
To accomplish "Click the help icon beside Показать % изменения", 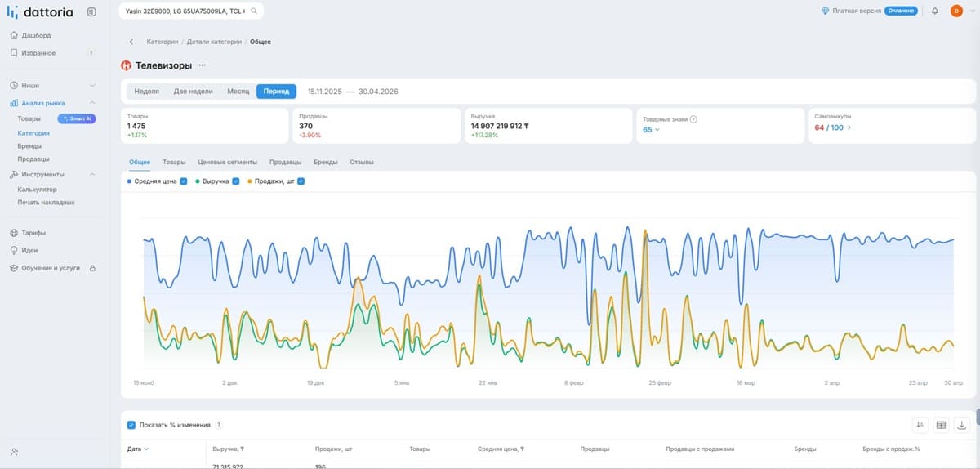I will pos(218,425).
